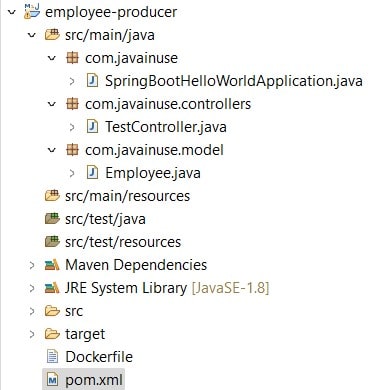
Task: Select Employee.java file name
Action: pyautogui.click(x=153, y=173)
